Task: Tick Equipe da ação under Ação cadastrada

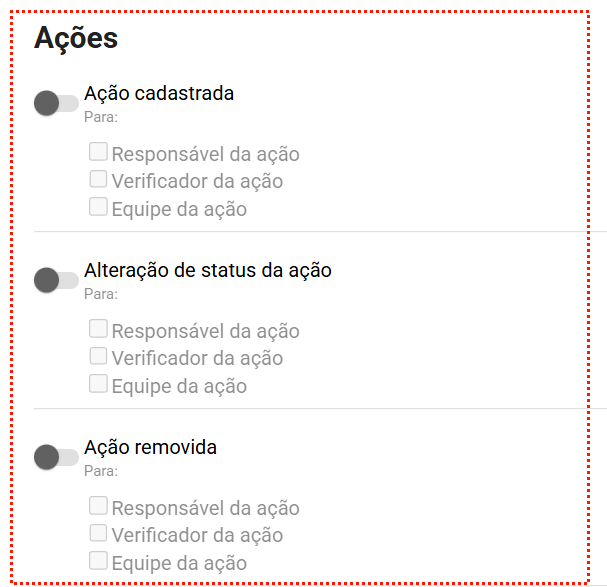Action: 98,208
